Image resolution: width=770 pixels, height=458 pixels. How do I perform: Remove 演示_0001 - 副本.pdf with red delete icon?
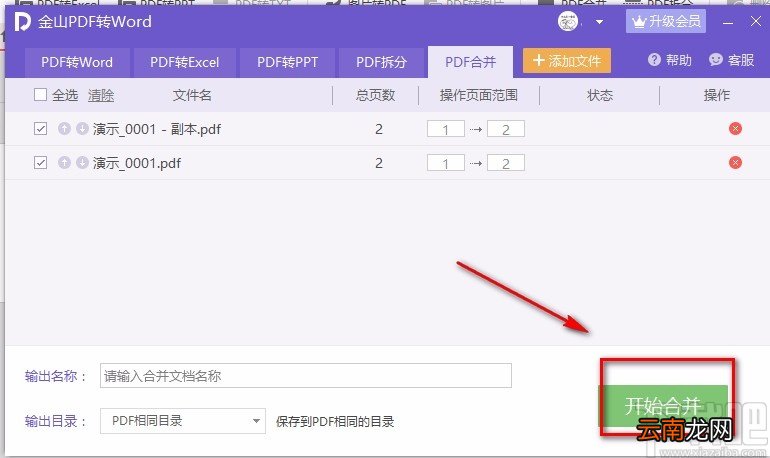tap(735, 129)
